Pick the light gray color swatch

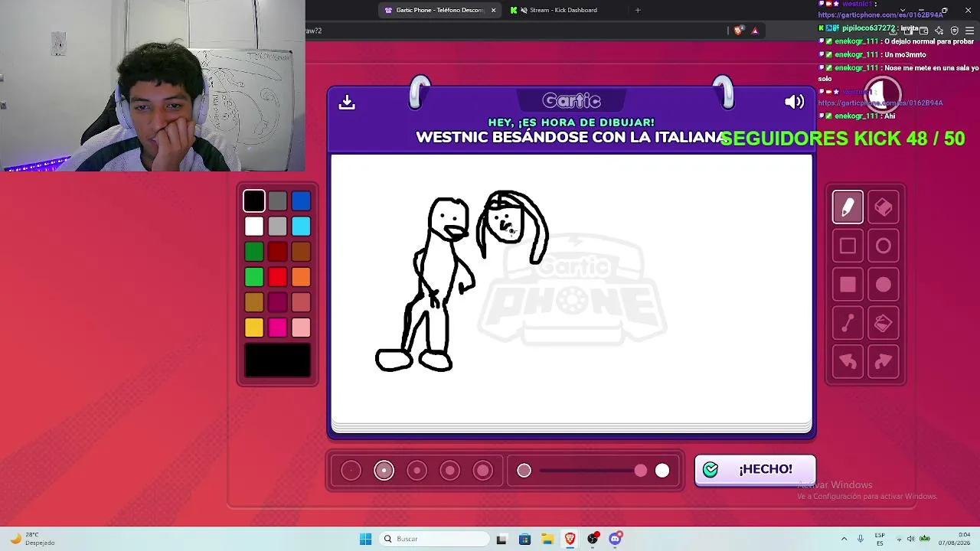(x=278, y=227)
